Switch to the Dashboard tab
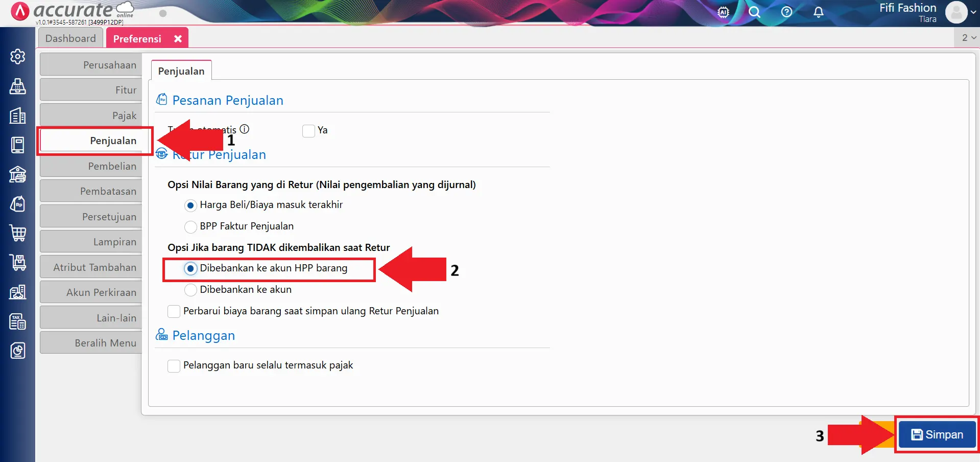The width and height of the screenshot is (980, 462). pos(70,38)
